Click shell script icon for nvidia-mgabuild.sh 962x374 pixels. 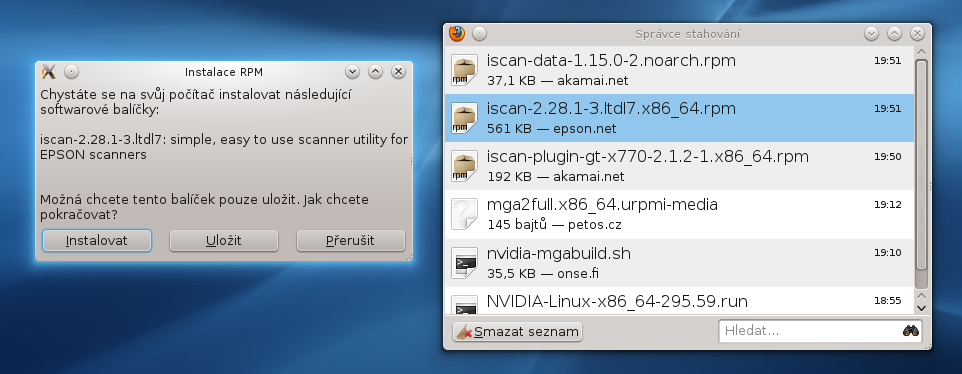coord(464,262)
